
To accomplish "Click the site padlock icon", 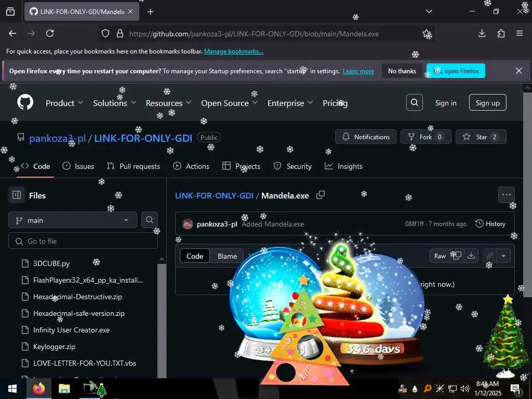I will click(x=120, y=34).
